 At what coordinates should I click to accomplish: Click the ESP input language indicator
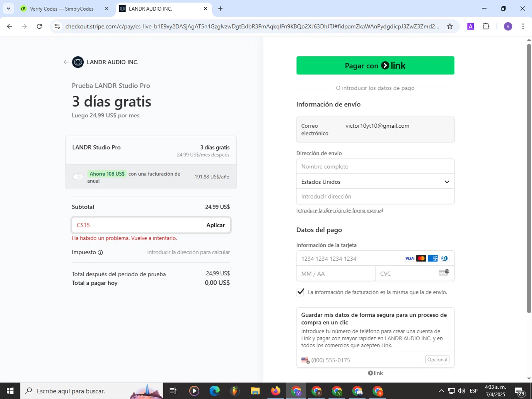click(x=473, y=391)
